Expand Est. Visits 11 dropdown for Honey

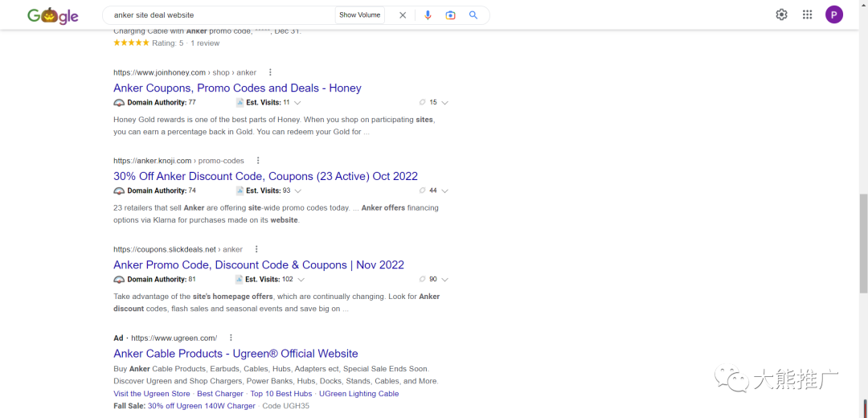click(x=298, y=103)
